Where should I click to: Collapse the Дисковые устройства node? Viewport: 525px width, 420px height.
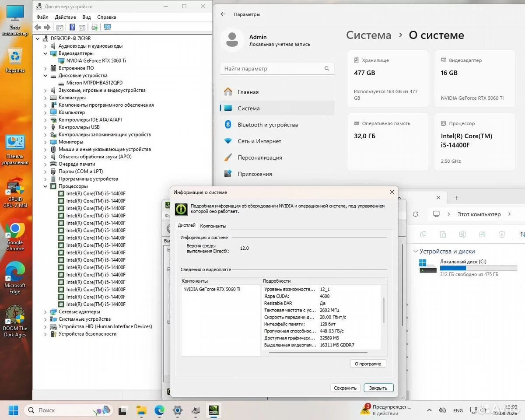(45, 76)
